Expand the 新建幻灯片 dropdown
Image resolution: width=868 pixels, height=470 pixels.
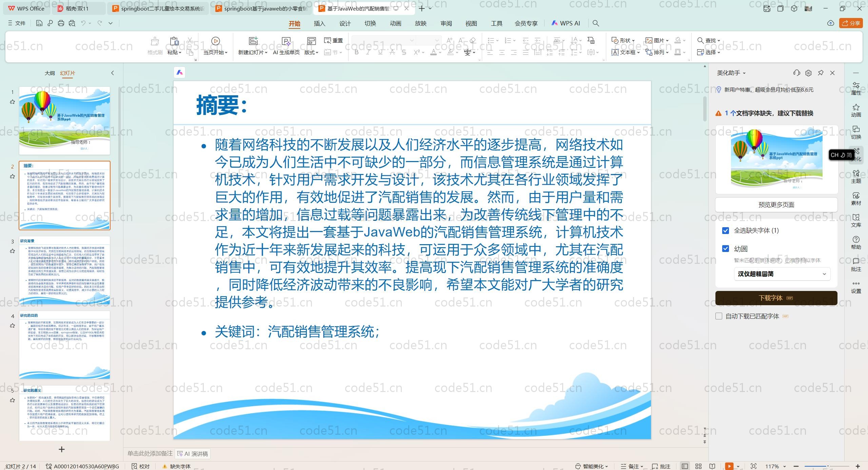[266, 53]
